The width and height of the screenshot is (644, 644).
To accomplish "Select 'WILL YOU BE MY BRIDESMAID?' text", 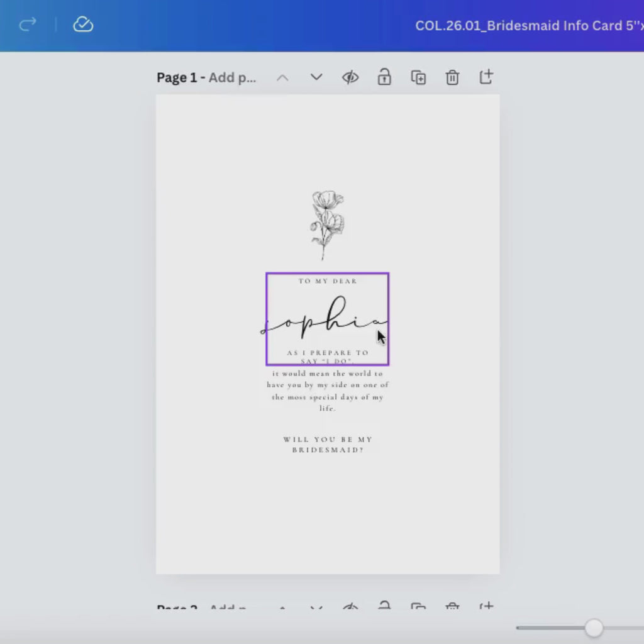I will tap(328, 445).
